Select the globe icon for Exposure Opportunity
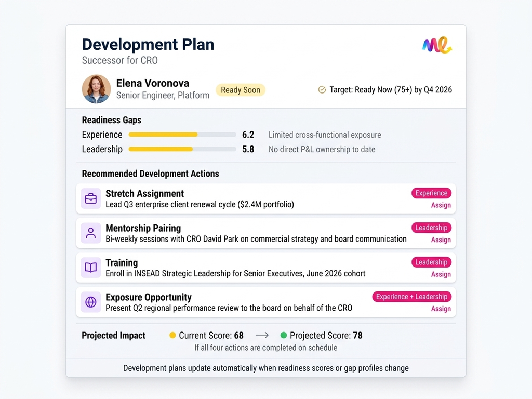 pyautogui.click(x=90, y=302)
